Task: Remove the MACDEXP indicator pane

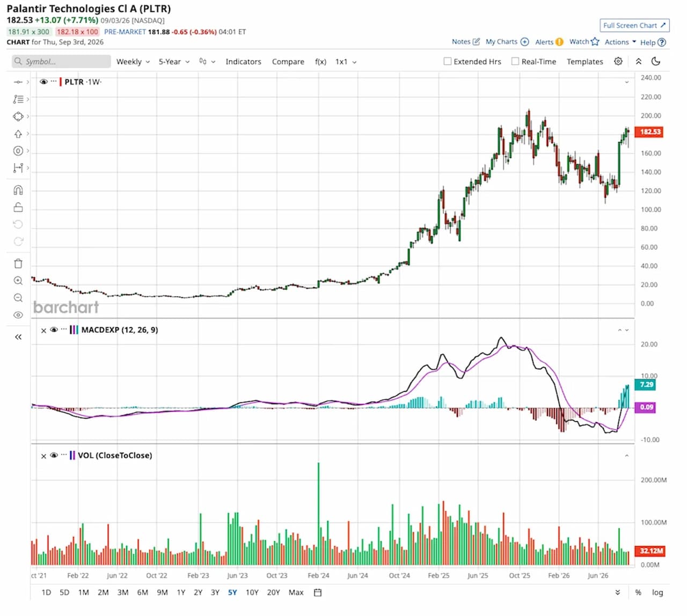Action: pos(44,331)
